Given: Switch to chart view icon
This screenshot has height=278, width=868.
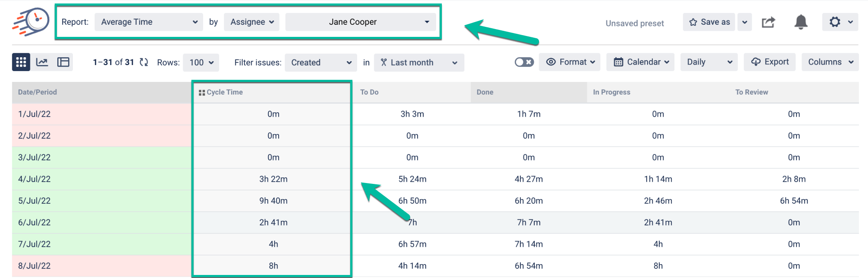Looking at the screenshot, I should [x=42, y=62].
